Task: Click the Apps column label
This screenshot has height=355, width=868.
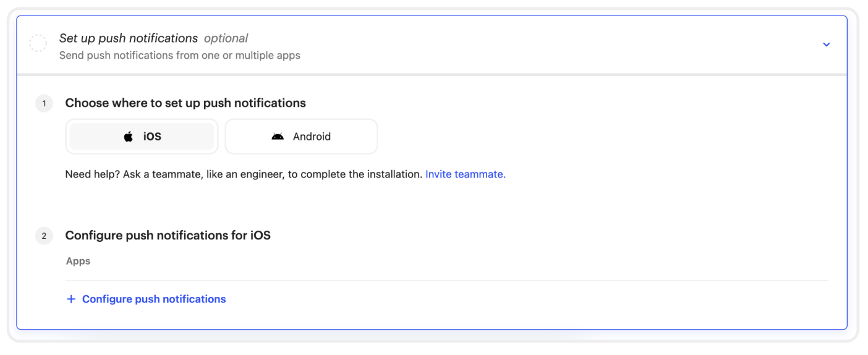Action: 79,261
